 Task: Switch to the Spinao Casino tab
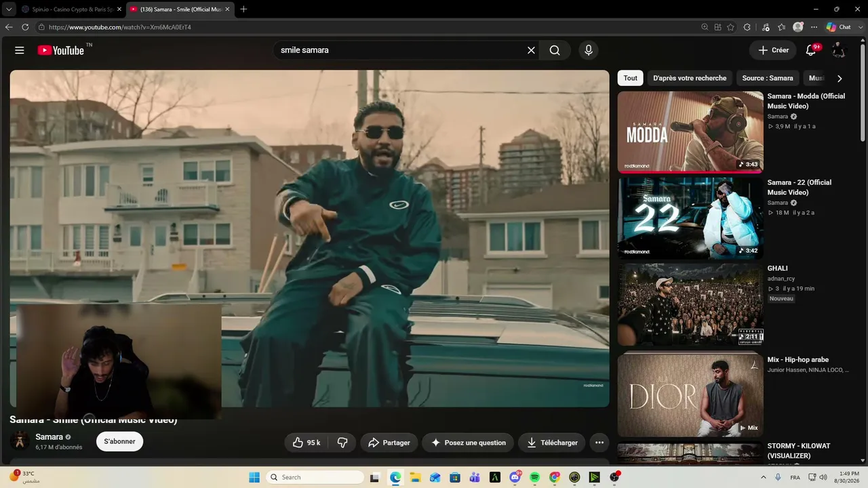[72, 9]
